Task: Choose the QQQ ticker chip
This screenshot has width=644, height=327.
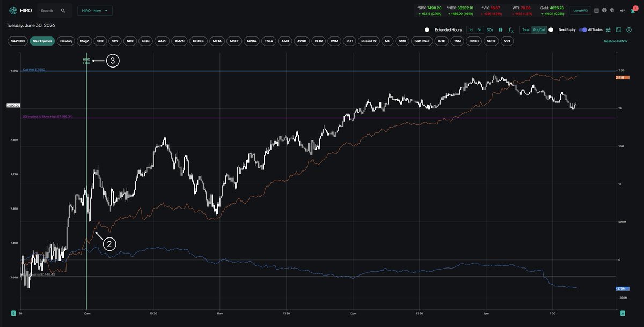Action: [146, 41]
